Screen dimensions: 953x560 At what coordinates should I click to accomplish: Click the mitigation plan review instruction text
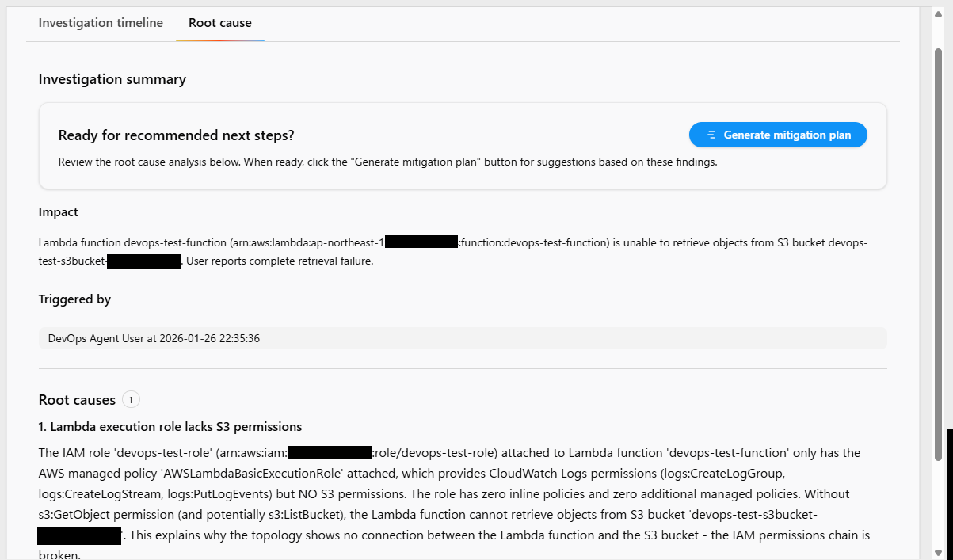(387, 162)
